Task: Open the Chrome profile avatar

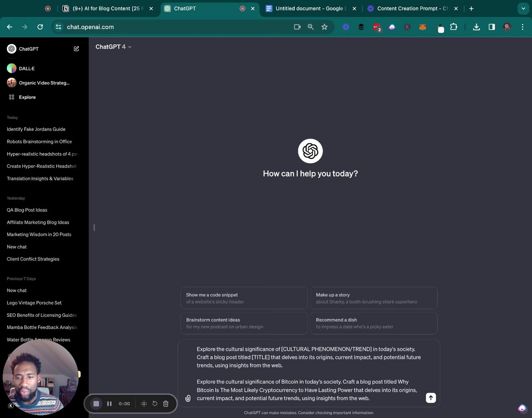Action: tap(507, 27)
